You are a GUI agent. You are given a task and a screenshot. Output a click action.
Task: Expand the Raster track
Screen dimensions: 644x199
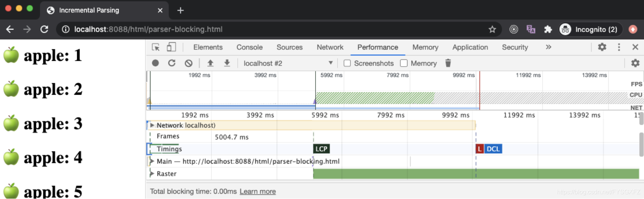click(152, 174)
